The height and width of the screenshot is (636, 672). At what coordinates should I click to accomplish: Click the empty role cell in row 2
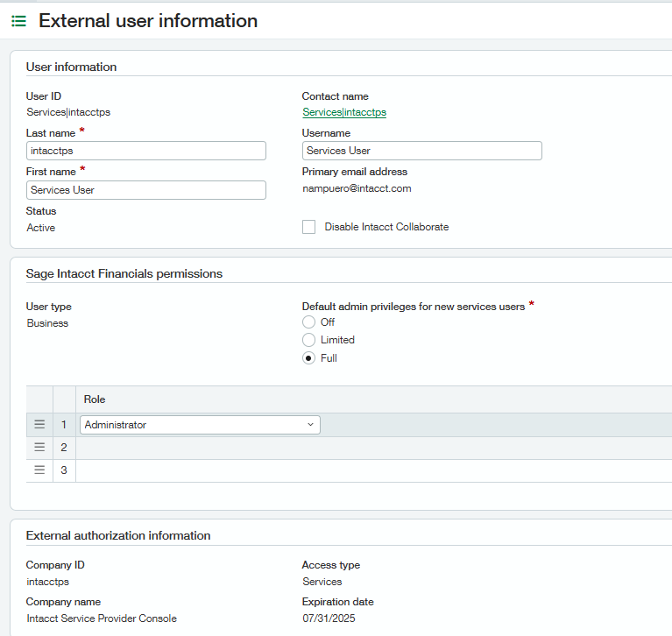[x=374, y=448]
